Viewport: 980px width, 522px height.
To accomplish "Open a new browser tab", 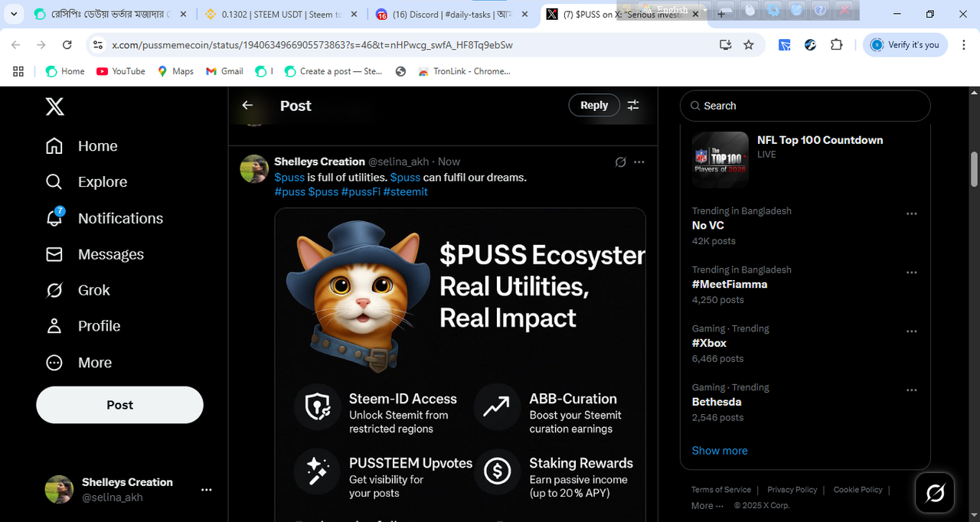I will [x=721, y=14].
